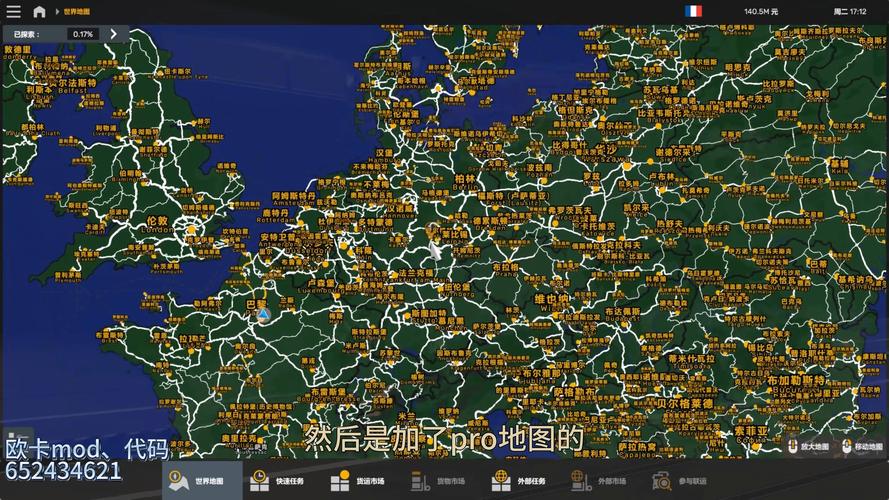Click the 0.17% explored value box
The image size is (889, 500).
tap(83, 34)
